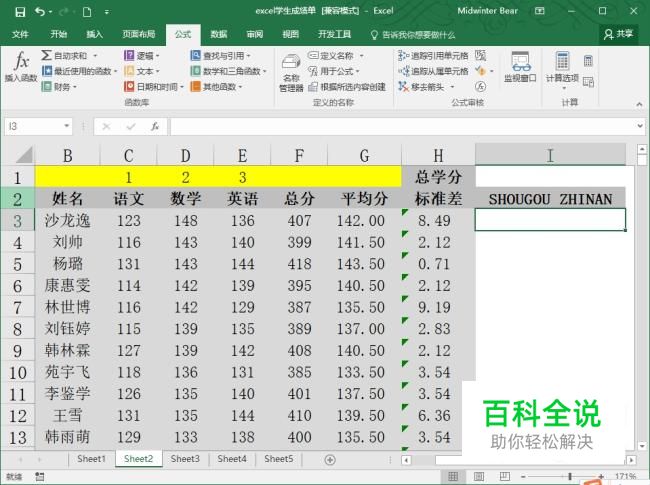Click Trace Dependents

coord(433,71)
